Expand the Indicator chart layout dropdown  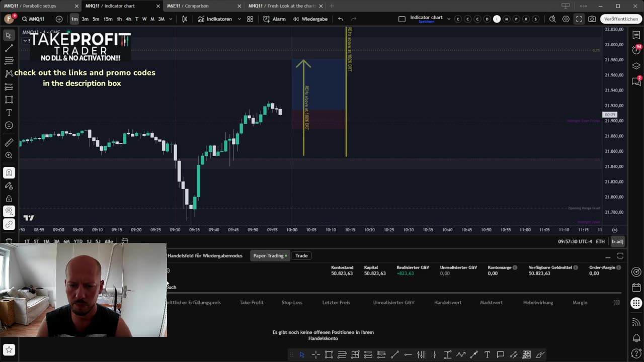click(449, 19)
